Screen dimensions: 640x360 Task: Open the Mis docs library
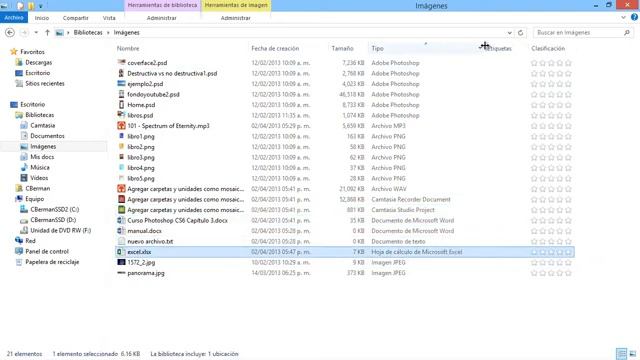click(x=42, y=157)
